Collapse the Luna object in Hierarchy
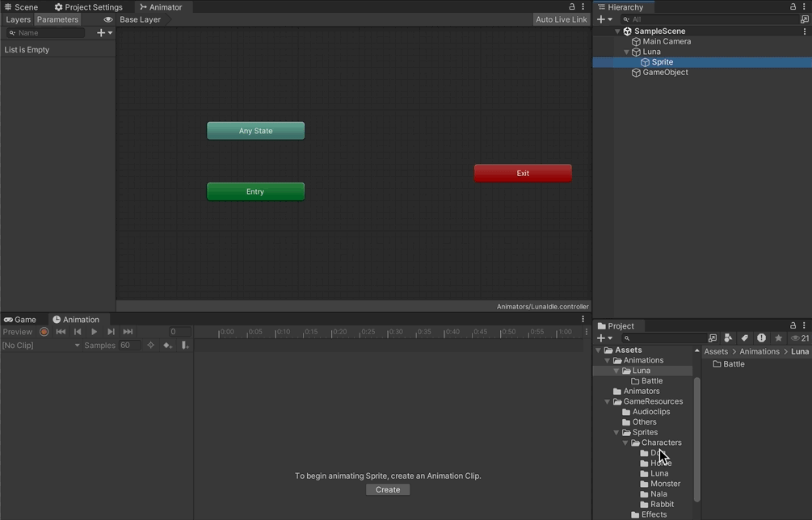Image resolution: width=812 pixels, height=520 pixels. click(627, 52)
